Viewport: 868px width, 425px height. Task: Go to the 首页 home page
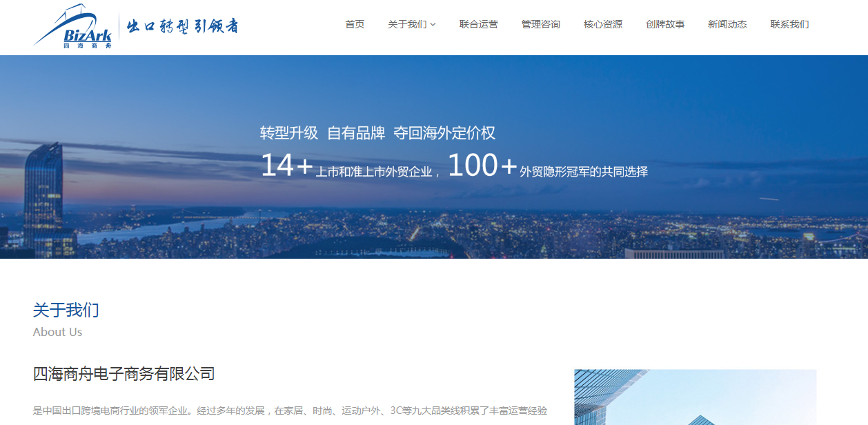coord(355,24)
